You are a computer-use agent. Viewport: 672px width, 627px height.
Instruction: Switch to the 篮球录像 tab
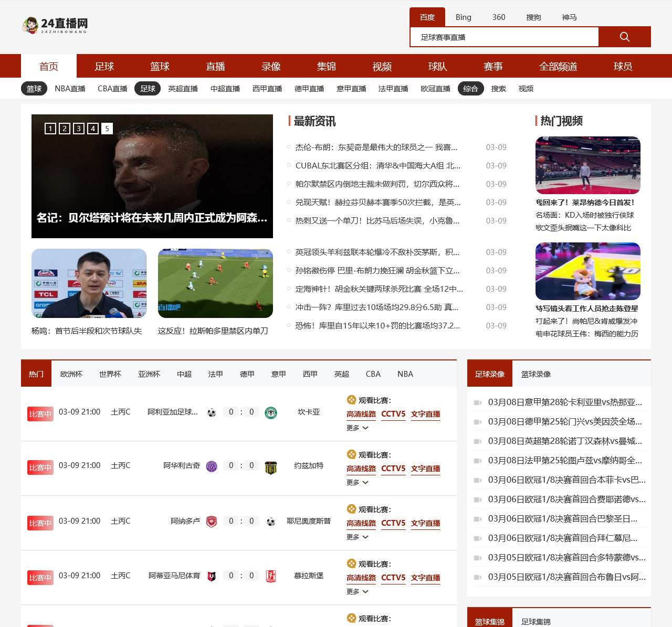[536, 374]
